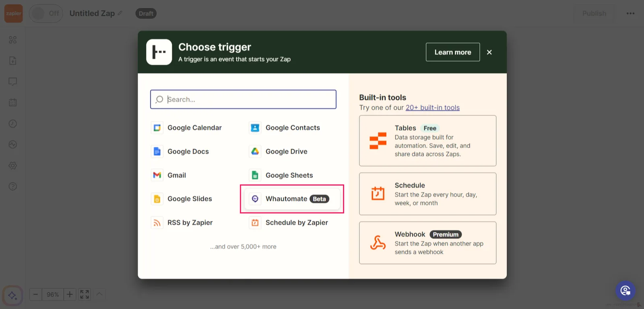
Task: Edit the Untitled Zap name pencil icon
Action: (x=120, y=13)
